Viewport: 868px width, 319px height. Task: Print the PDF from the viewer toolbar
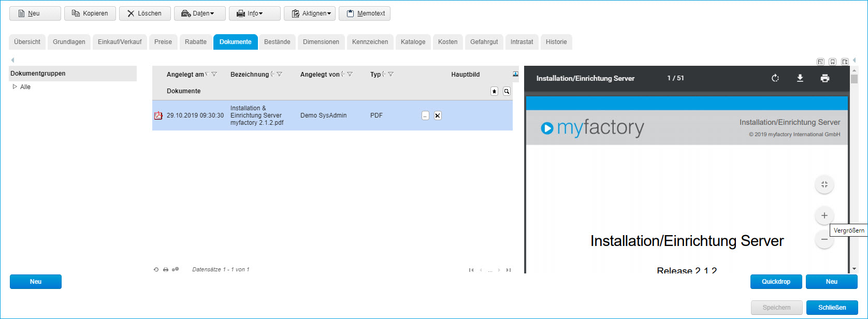click(825, 78)
